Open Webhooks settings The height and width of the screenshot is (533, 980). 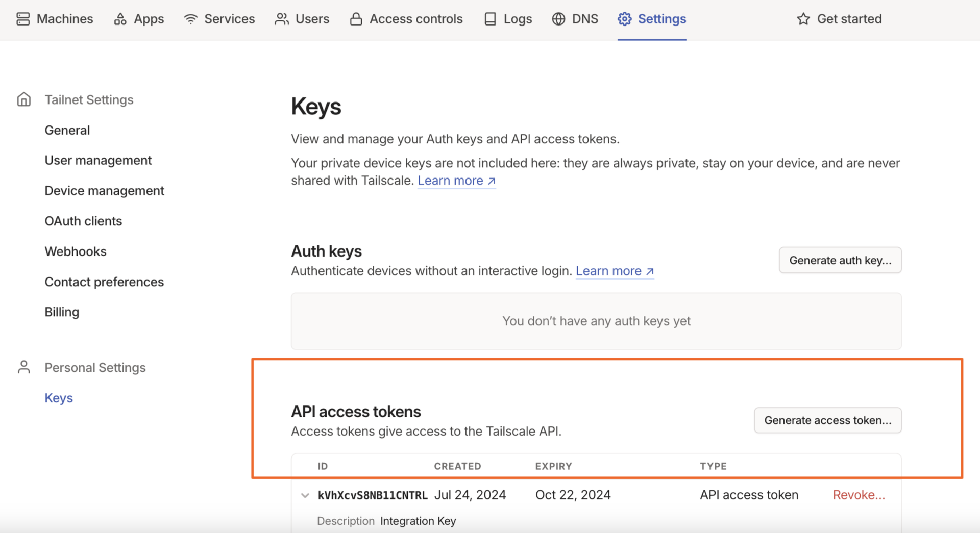tap(76, 251)
